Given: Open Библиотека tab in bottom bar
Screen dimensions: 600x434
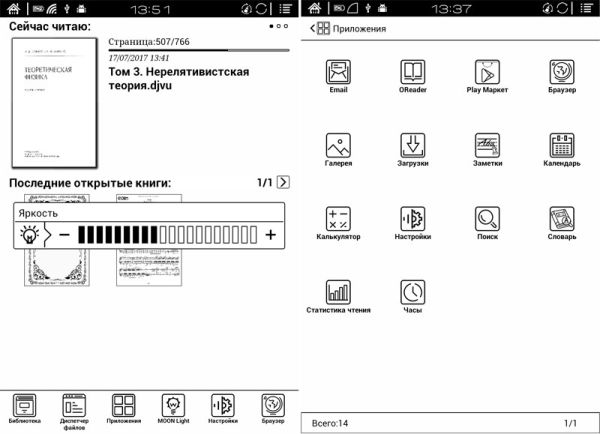Looking at the screenshot, I should pyautogui.click(x=26, y=406).
